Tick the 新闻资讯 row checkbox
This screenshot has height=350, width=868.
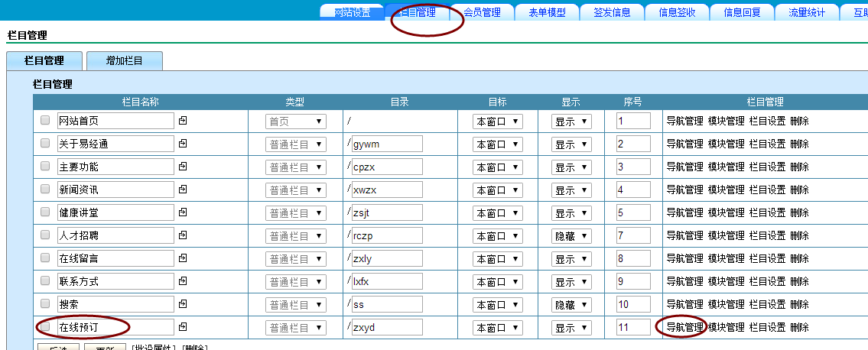(45, 190)
